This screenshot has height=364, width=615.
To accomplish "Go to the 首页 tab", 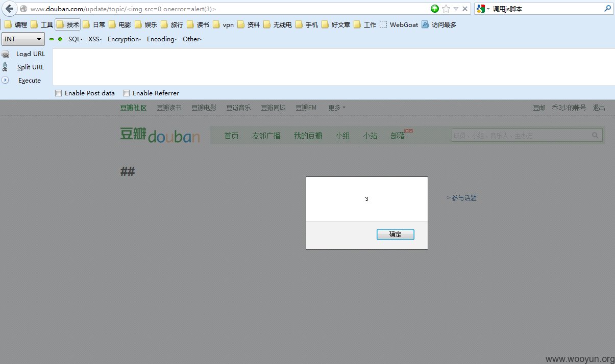I will click(x=231, y=136).
